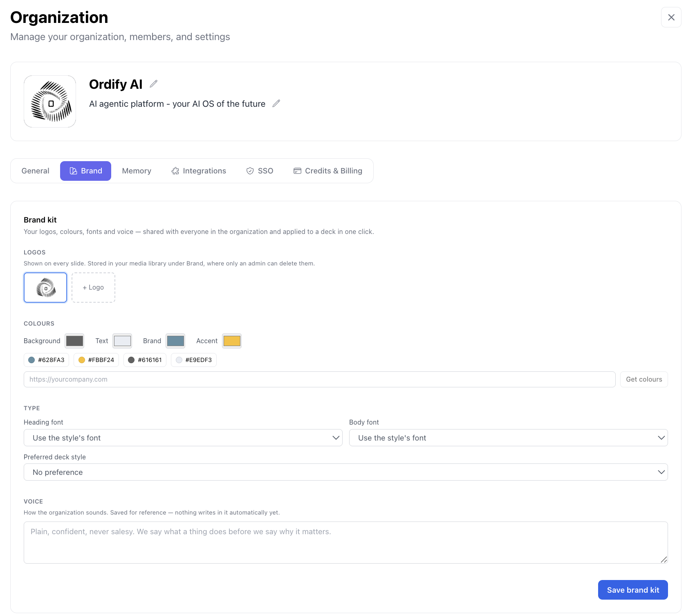Open Credits & Billing tab
Viewport: 686px width, 616px height.
click(328, 171)
